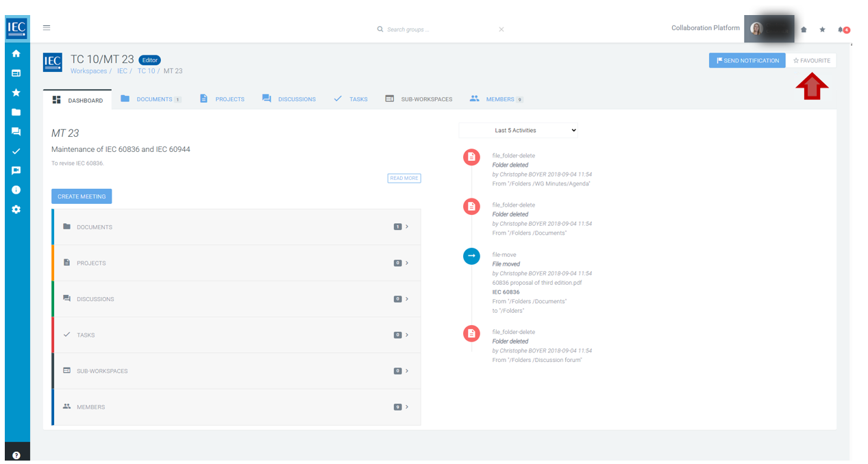This screenshot has width=868, height=464.
Task: Open the folder icon in the sidebar
Action: [x=16, y=112]
